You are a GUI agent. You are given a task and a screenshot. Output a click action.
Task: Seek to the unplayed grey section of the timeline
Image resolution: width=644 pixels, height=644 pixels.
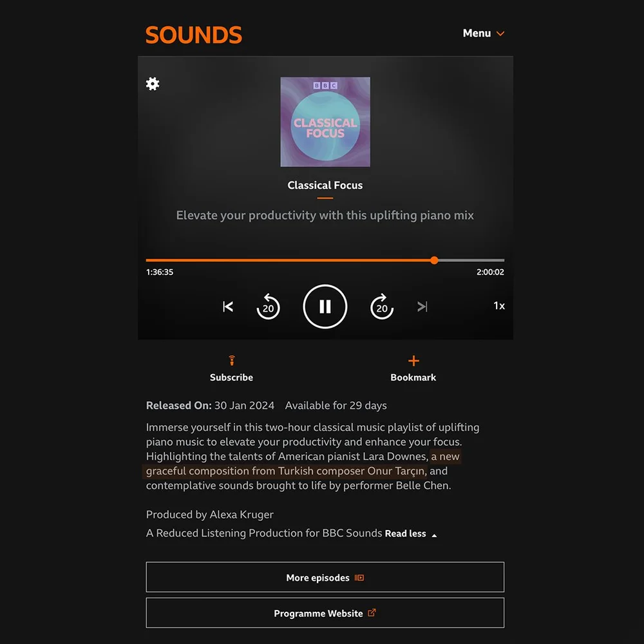coord(471,260)
